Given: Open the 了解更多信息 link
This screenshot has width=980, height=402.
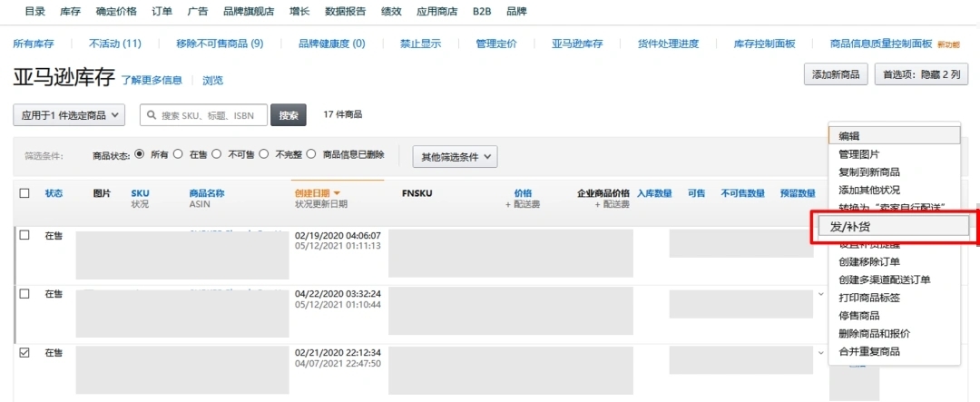Looking at the screenshot, I should click(x=152, y=80).
